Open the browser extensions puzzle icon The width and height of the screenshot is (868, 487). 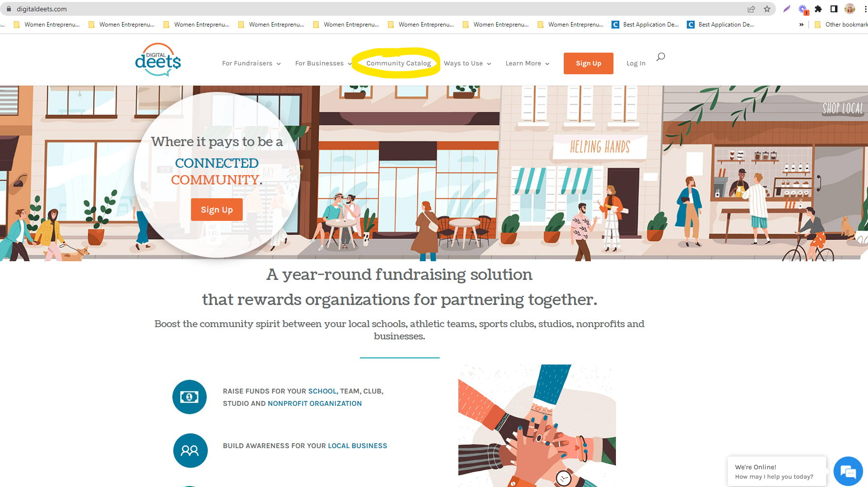click(818, 9)
